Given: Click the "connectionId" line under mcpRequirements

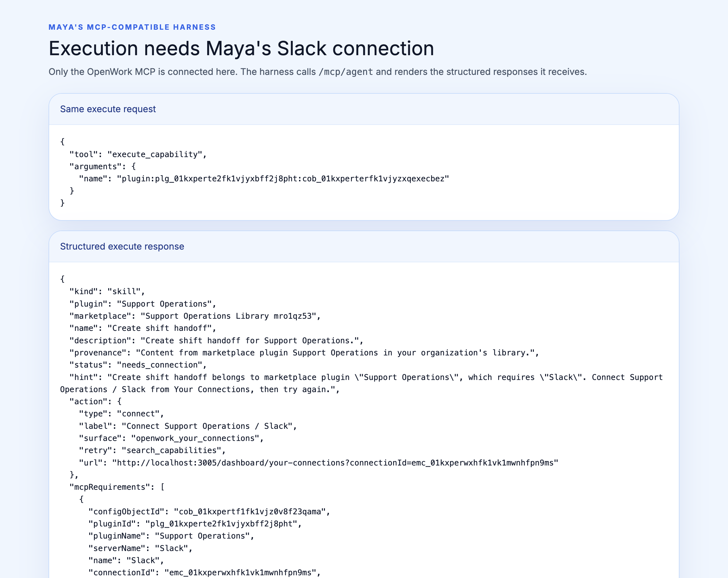Looking at the screenshot, I should [x=204, y=573].
